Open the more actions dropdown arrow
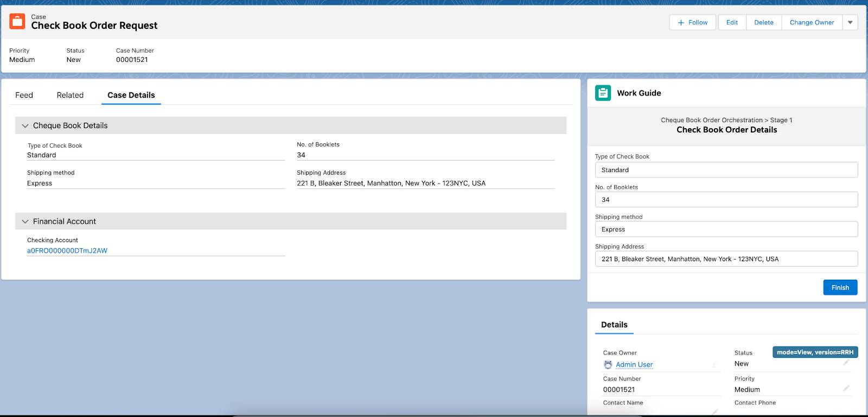 pyautogui.click(x=850, y=22)
